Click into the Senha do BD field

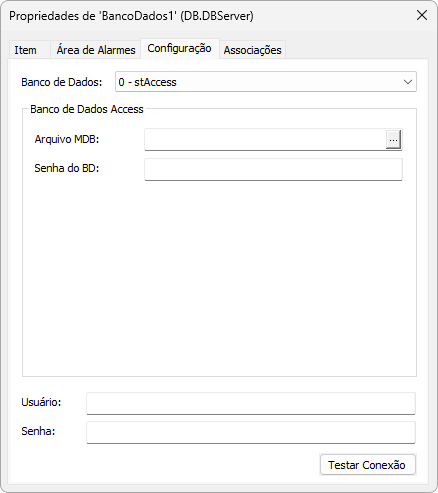pyautogui.click(x=273, y=169)
